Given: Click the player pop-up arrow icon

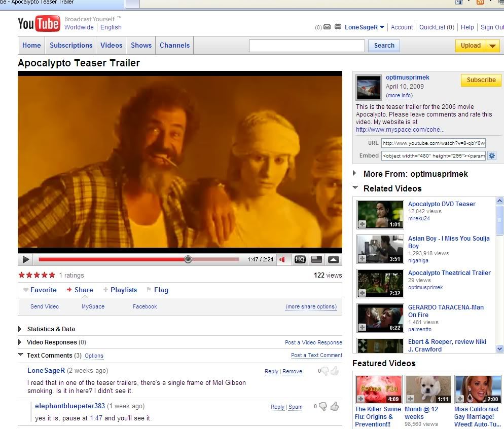Looking at the screenshot, I should click(333, 259).
